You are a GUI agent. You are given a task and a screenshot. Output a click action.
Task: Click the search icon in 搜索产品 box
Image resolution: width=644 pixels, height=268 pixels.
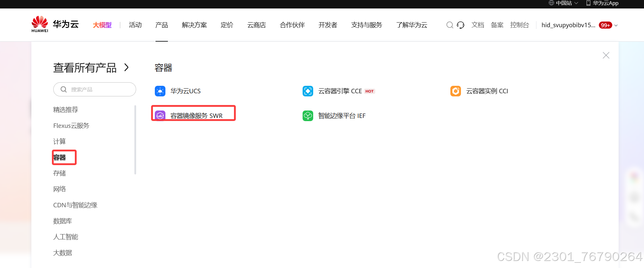point(63,89)
